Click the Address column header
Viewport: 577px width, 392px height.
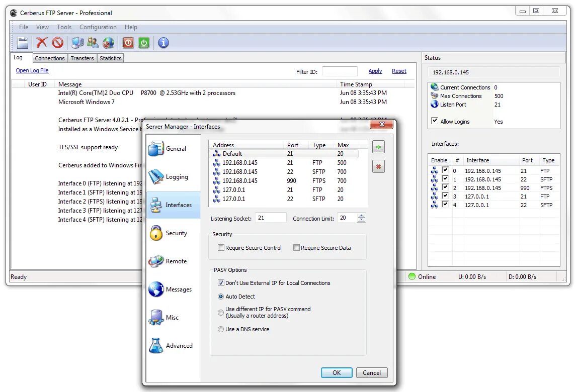pos(246,145)
